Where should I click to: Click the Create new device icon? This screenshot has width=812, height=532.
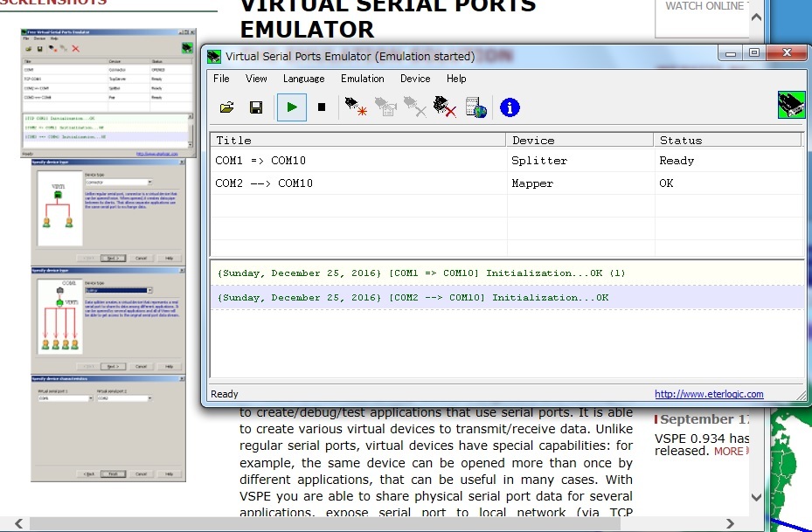pyautogui.click(x=355, y=107)
